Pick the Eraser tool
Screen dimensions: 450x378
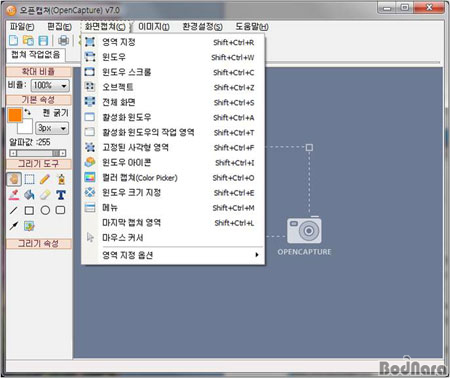[x=45, y=195]
